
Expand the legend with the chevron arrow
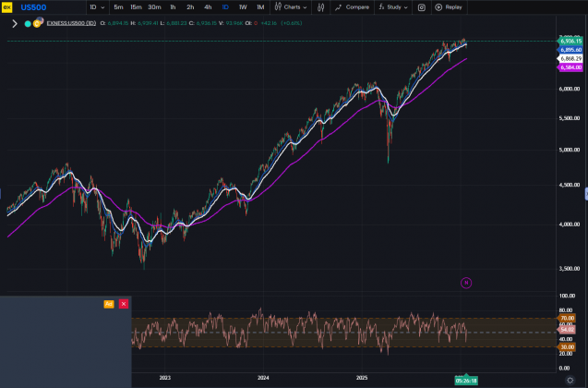tap(14, 23)
